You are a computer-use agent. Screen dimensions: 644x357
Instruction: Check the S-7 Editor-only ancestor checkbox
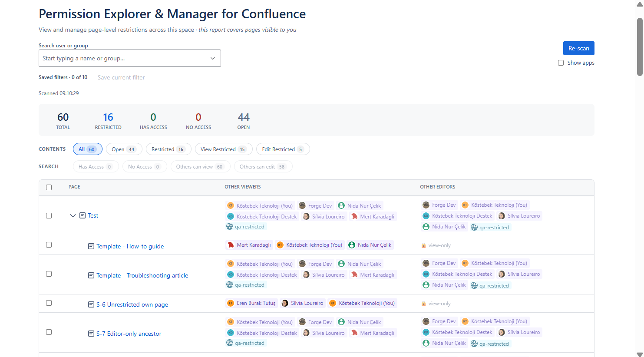(x=49, y=332)
